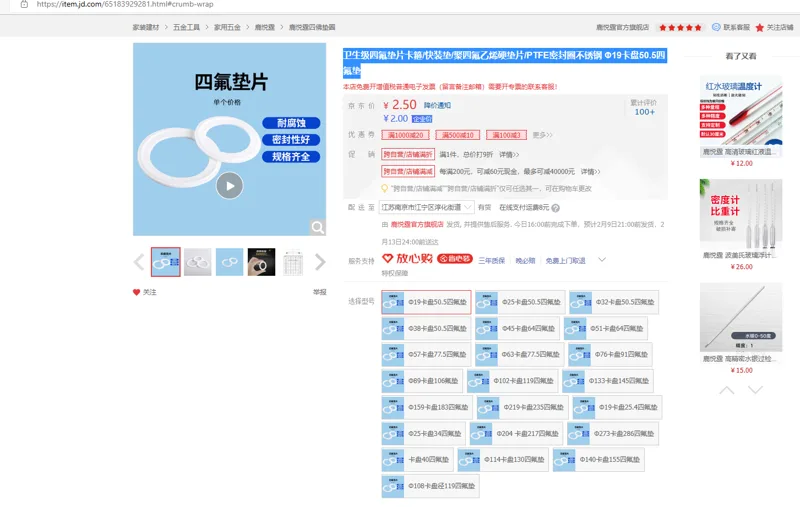Viewport: 800px width, 507px height.
Task: Choose the Φ57卡盘77.5四氟垫 model option
Action: 426,354
